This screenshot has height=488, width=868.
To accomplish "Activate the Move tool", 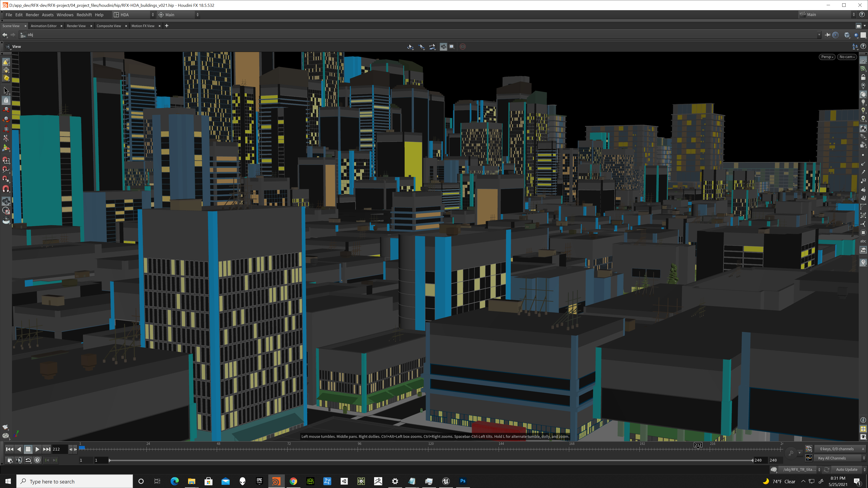I will (x=6, y=110).
